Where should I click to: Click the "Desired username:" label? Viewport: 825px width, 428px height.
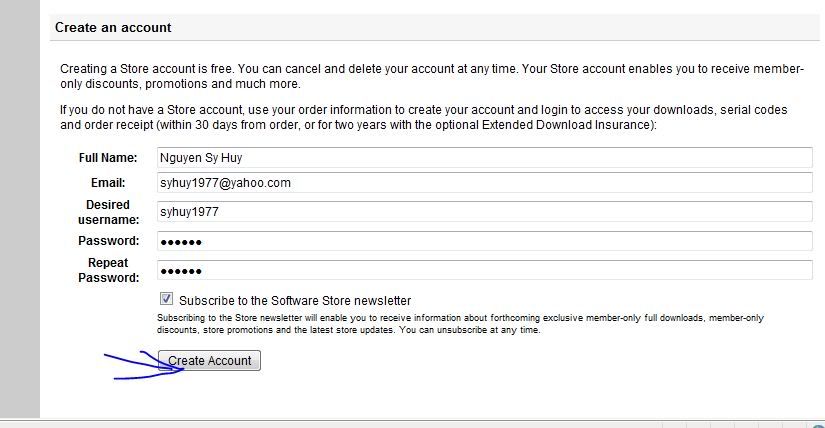(x=108, y=212)
